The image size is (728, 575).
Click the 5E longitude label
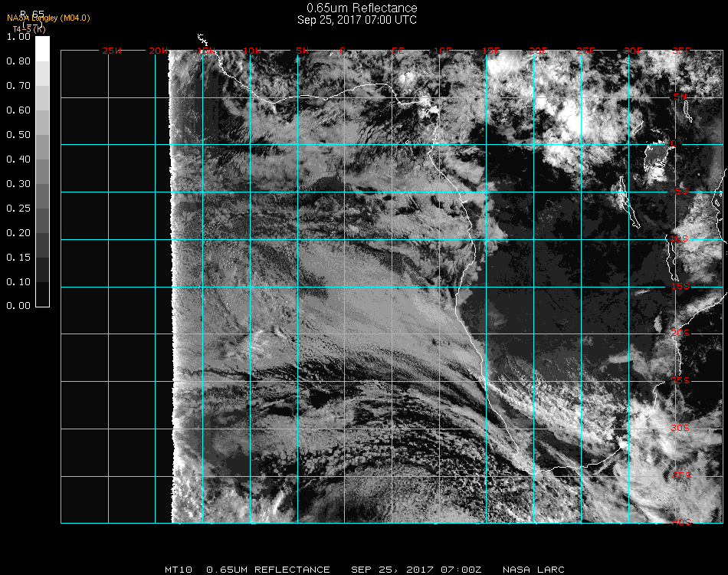coord(398,51)
